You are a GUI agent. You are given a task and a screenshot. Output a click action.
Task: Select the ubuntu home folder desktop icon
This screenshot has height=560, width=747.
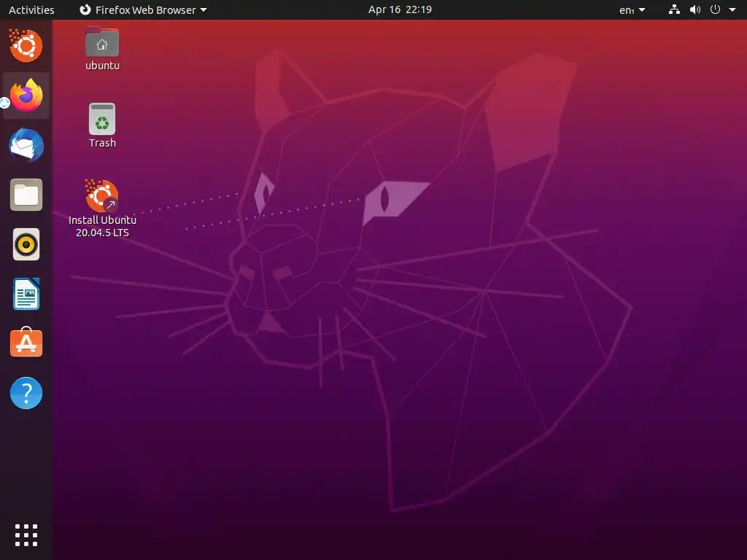click(x=102, y=49)
